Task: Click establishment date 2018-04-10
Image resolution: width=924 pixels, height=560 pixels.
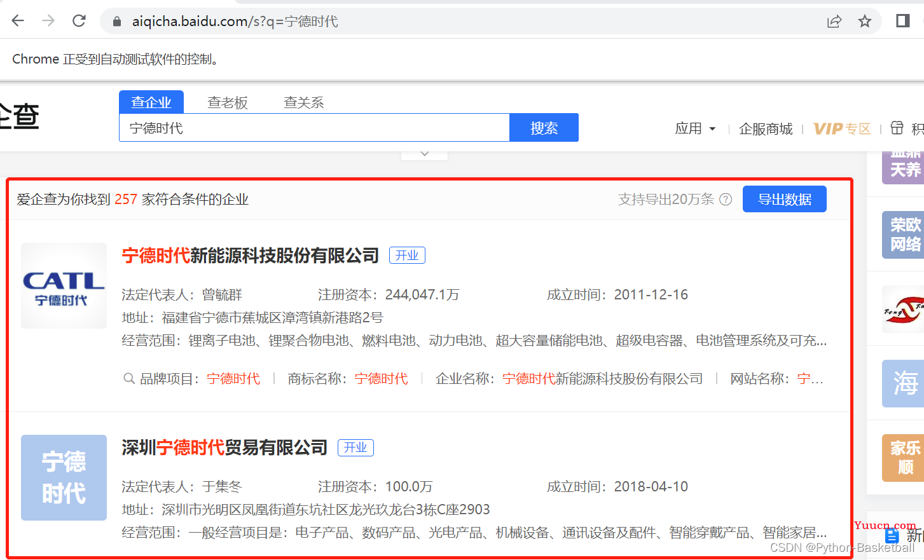Action: point(651,487)
